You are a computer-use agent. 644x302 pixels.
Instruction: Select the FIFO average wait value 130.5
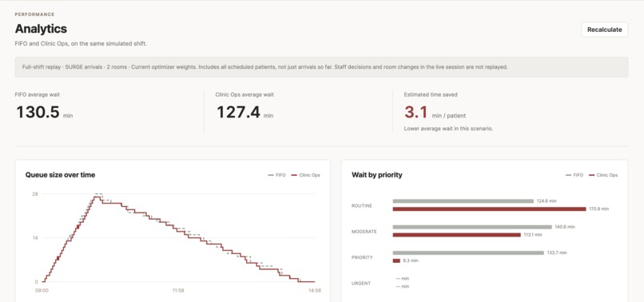pyautogui.click(x=38, y=112)
